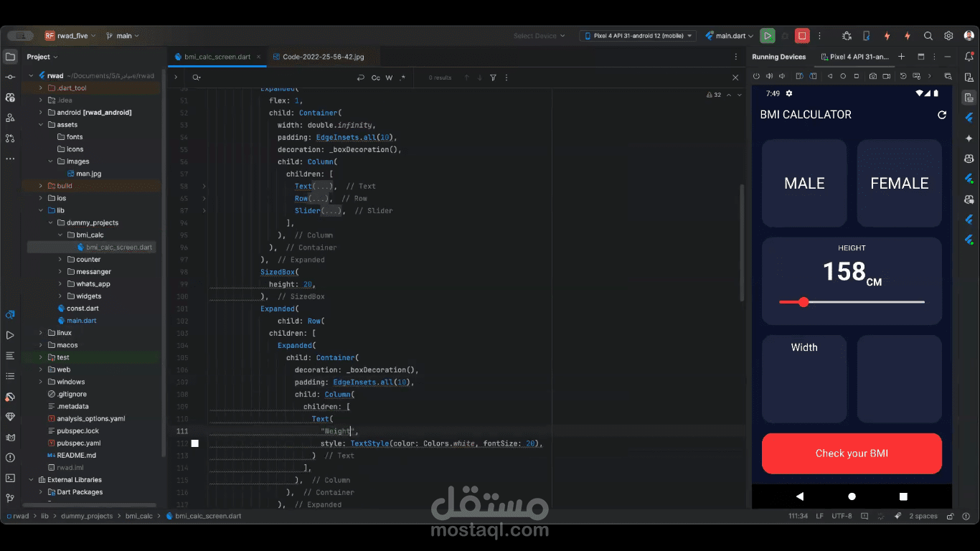Open the Project tool window folder icon
Screen dimensions: 980x551
point(10,57)
